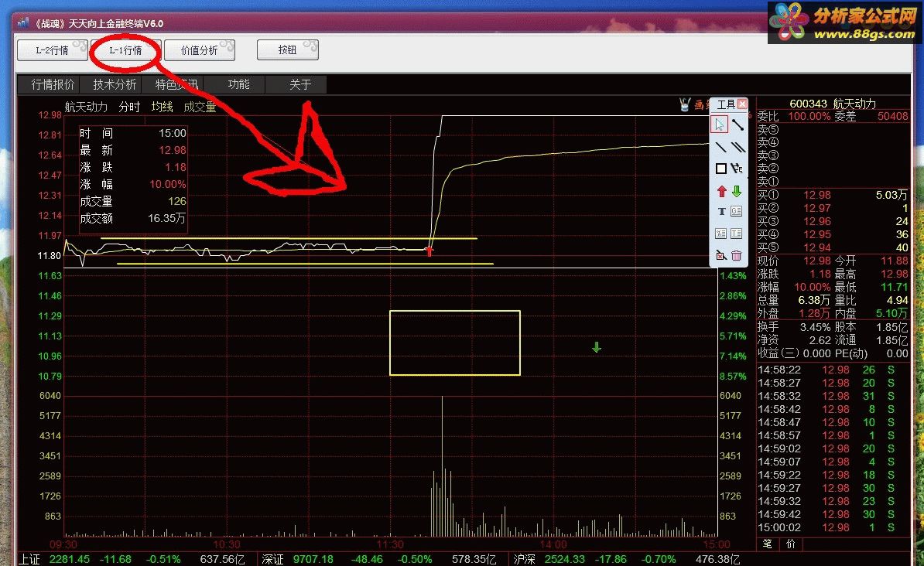The height and width of the screenshot is (566, 924).
Task: Select the 买⑤ 12.94 bid row
Action: [833, 247]
